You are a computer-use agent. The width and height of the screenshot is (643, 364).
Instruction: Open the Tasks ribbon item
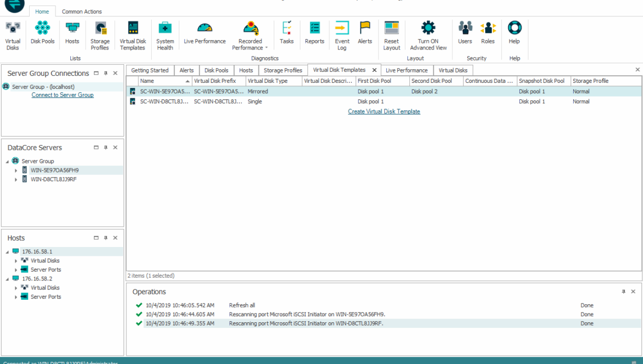[287, 33]
